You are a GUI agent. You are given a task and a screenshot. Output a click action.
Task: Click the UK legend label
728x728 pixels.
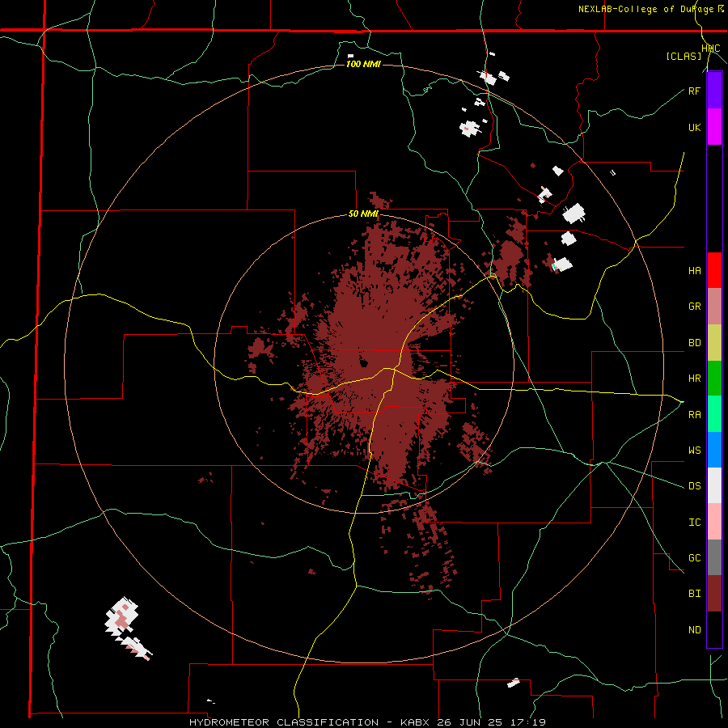tap(694, 127)
